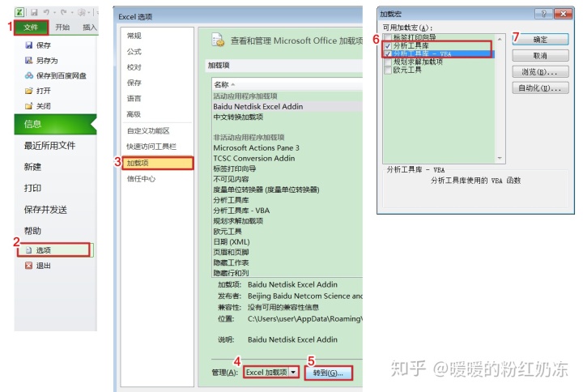Click the 另存为 save-as icon
583x392 pixels.
[29, 60]
